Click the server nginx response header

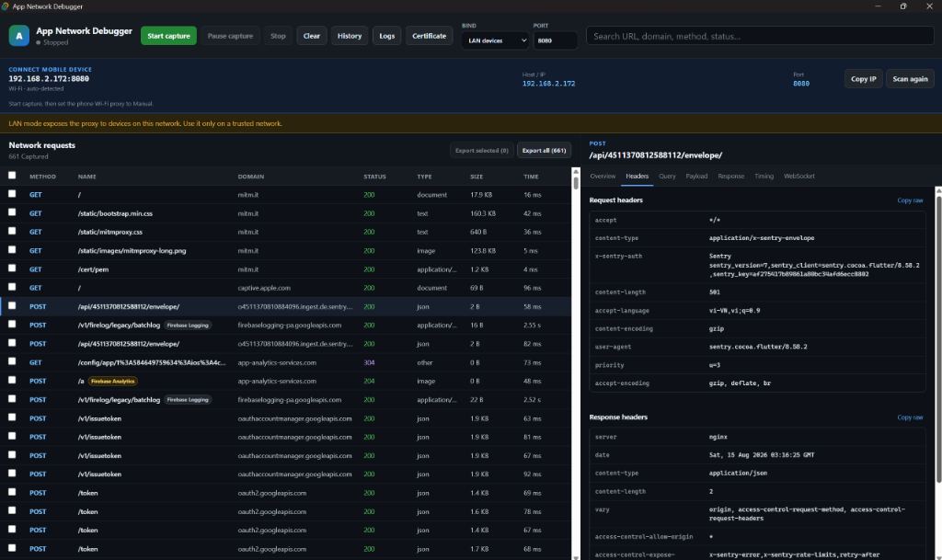click(x=757, y=437)
